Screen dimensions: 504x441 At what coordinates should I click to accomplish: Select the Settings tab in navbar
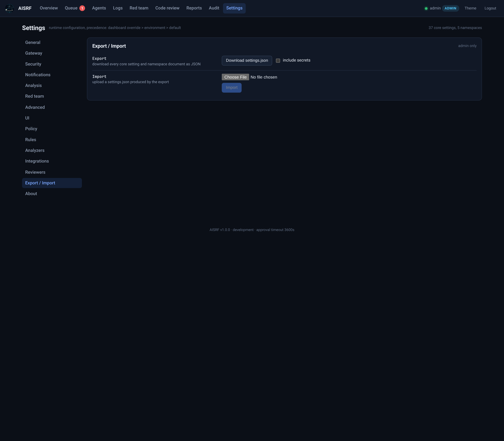coord(234,8)
